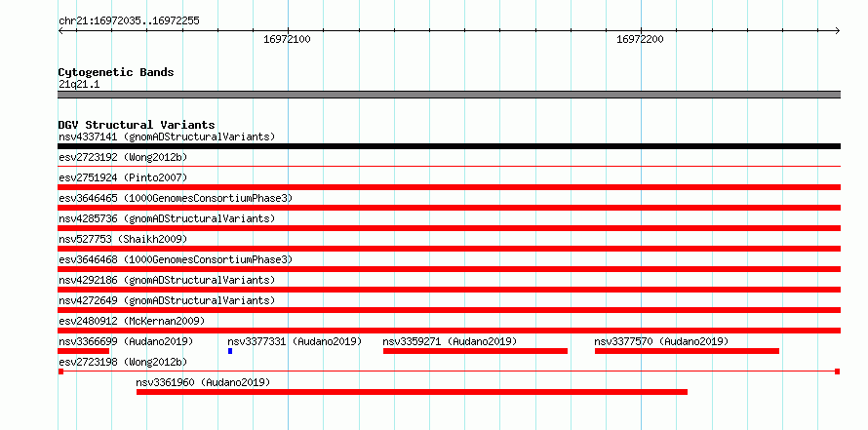Open nsv527753 (Shaikh2009) label

[123, 239]
